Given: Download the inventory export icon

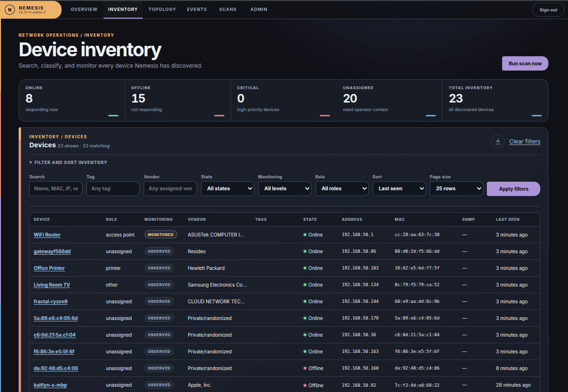Looking at the screenshot, I should (498, 142).
